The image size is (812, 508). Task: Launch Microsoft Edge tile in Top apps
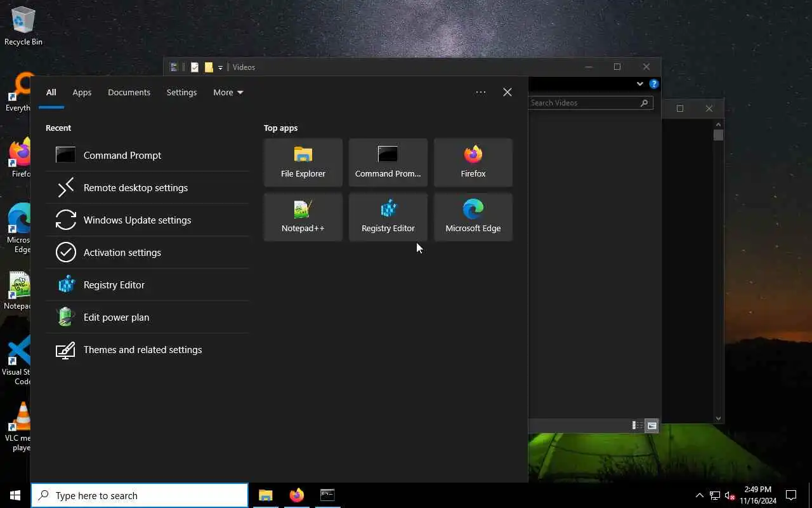pos(473,217)
